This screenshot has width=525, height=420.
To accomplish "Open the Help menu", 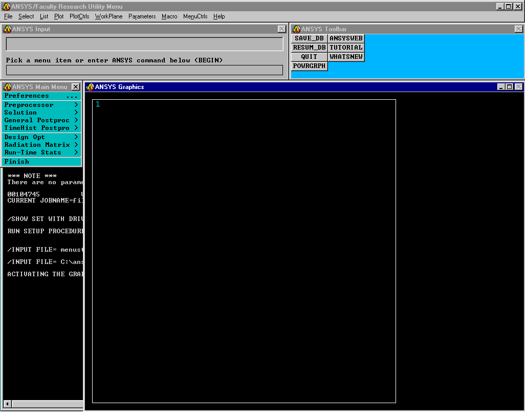I will tap(219, 16).
